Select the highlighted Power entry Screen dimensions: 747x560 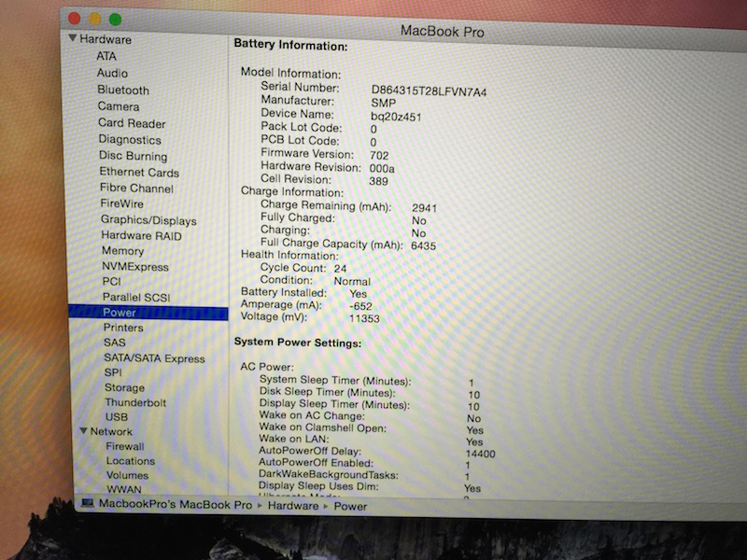pyautogui.click(x=148, y=313)
